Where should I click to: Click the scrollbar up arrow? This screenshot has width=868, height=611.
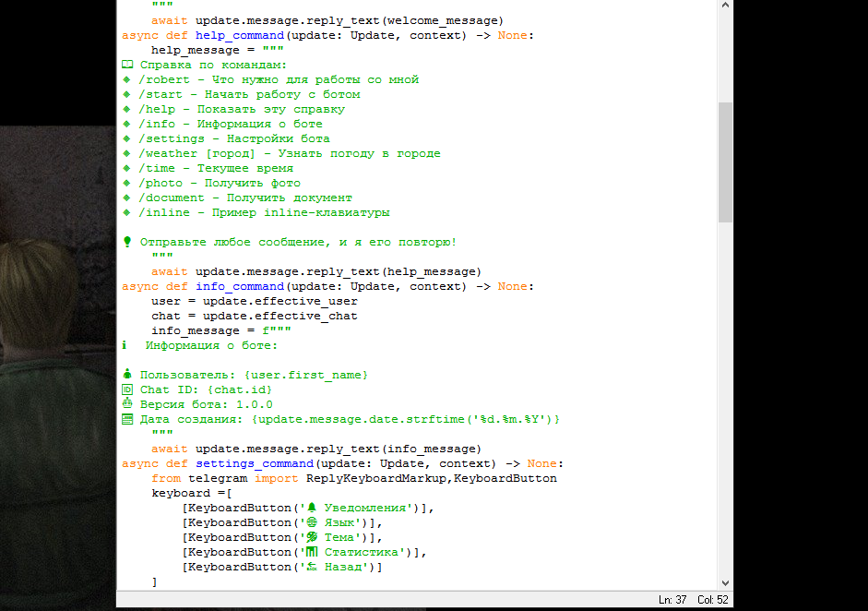tap(725, 5)
